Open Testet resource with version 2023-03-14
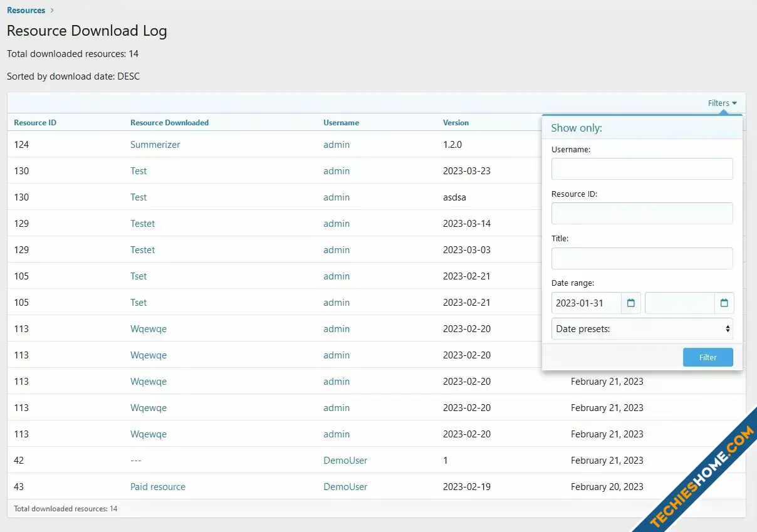757x532 pixels. coord(142,224)
